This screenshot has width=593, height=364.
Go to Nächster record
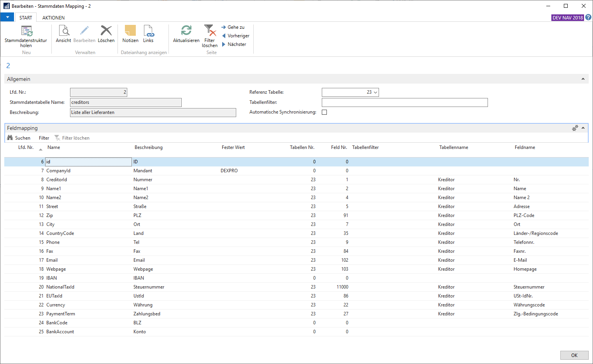point(234,44)
